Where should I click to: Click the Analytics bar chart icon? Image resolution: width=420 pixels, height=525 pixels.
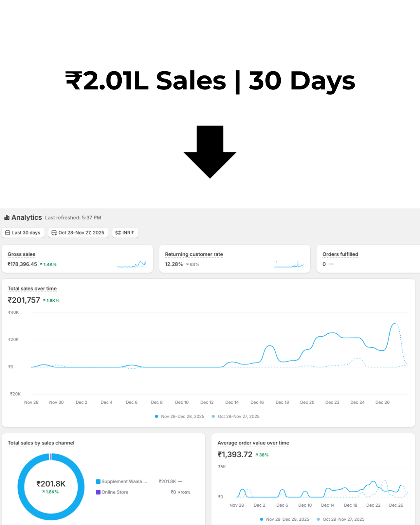[x=7, y=218]
